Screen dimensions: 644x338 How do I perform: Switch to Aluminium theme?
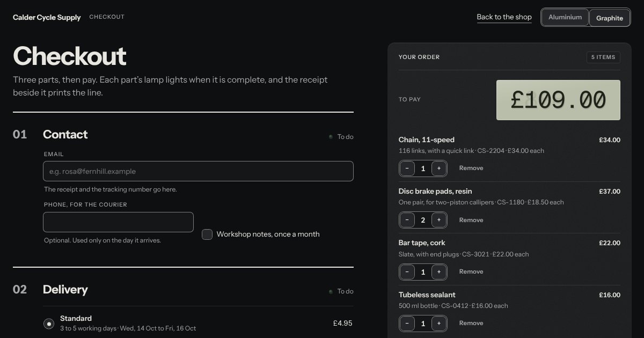coord(565,17)
